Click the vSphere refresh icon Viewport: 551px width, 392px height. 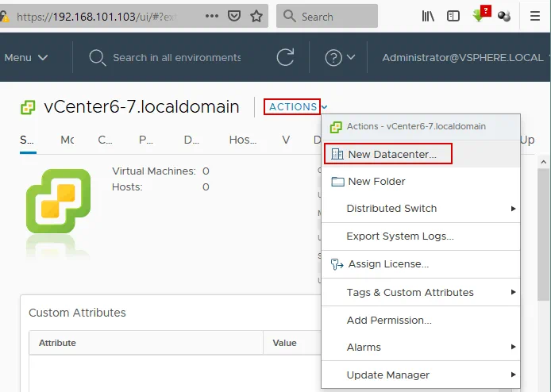point(285,57)
